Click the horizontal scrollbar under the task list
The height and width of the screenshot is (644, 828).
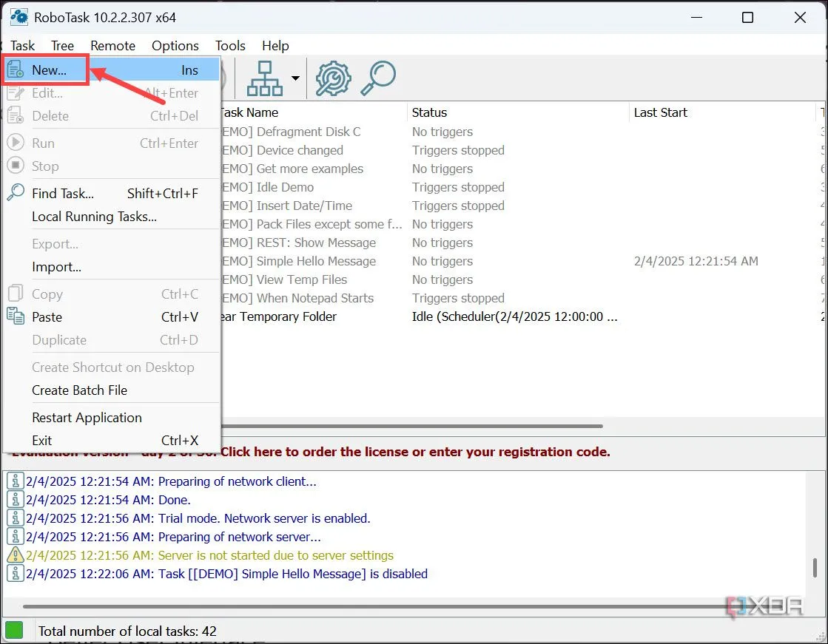click(x=412, y=426)
